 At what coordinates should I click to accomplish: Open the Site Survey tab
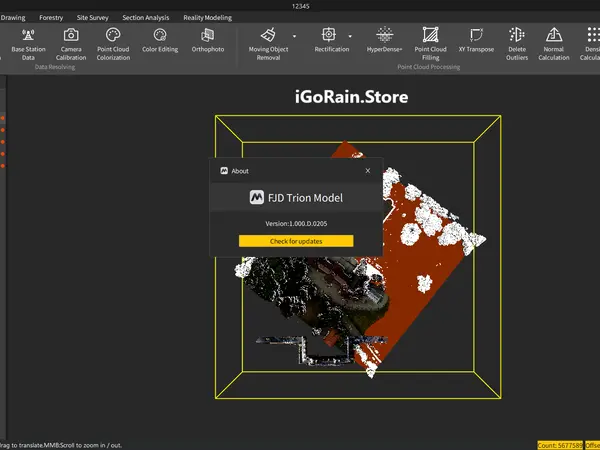(x=92, y=18)
